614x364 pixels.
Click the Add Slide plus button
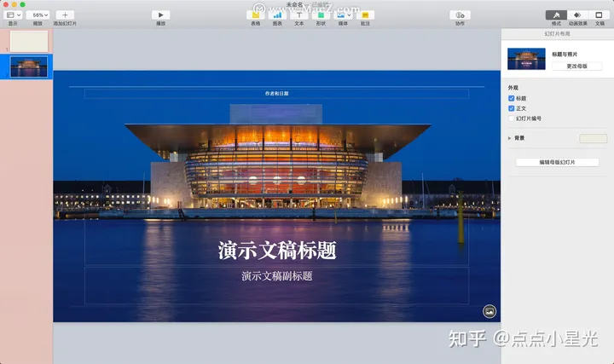[x=65, y=14]
